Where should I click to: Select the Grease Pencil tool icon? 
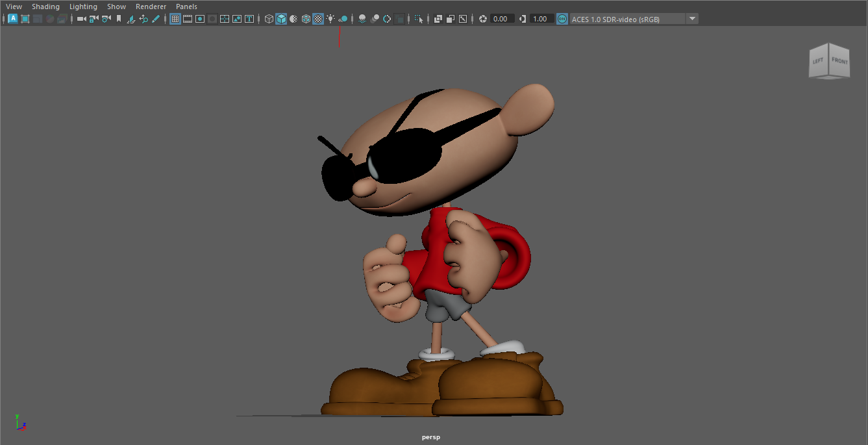pos(156,19)
